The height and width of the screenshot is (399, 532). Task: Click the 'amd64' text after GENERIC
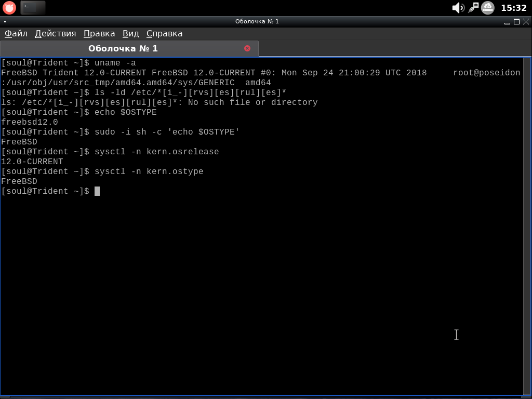(x=258, y=83)
